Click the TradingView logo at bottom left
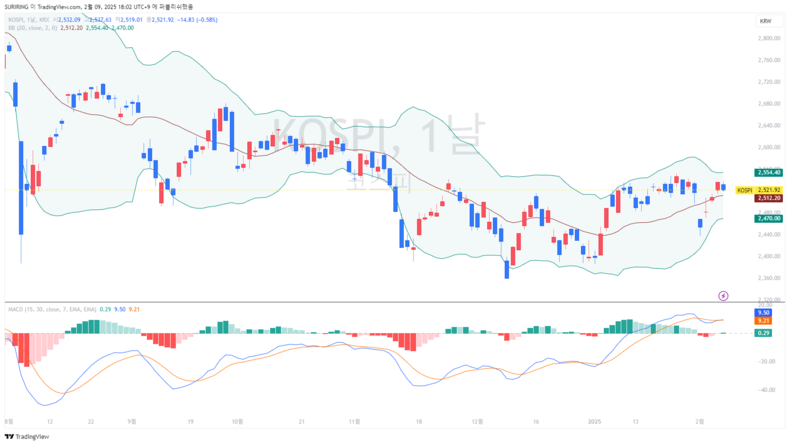This screenshot has height=445, width=790. point(27,437)
